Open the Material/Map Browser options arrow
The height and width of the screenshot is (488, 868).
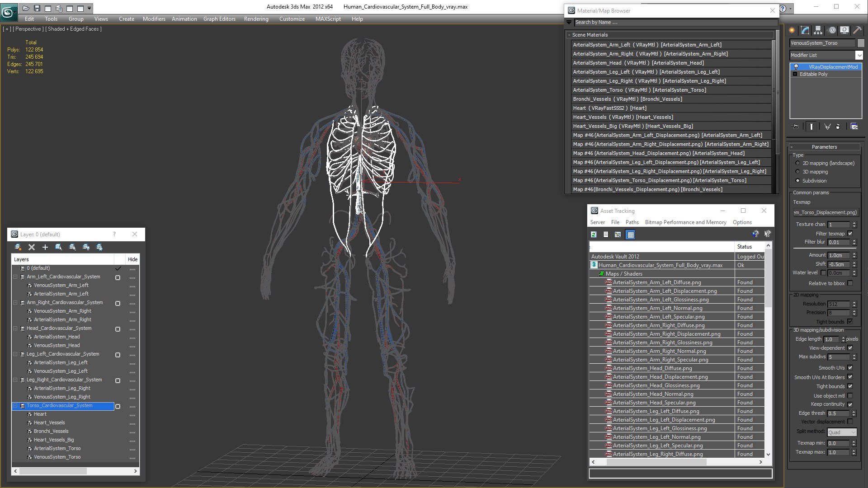click(x=569, y=22)
